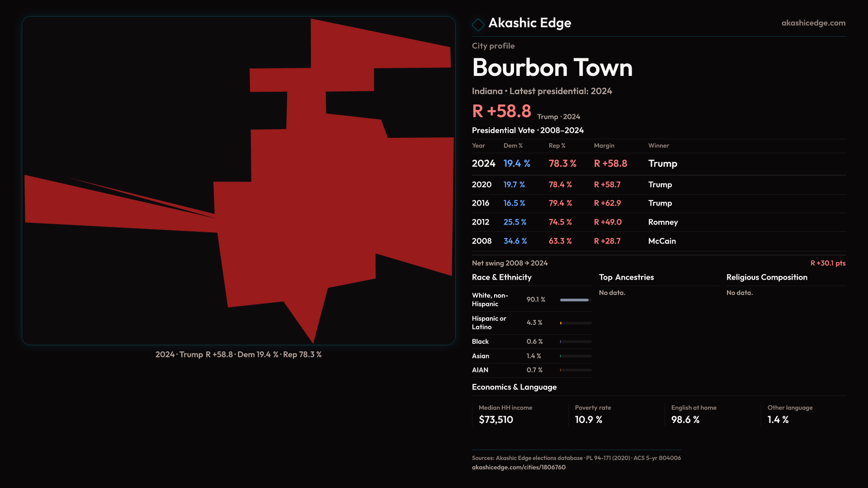The width and height of the screenshot is (868, 488).
Task: Click the Hispanic or Latino orange bar
Action: (x=561, y=323)
